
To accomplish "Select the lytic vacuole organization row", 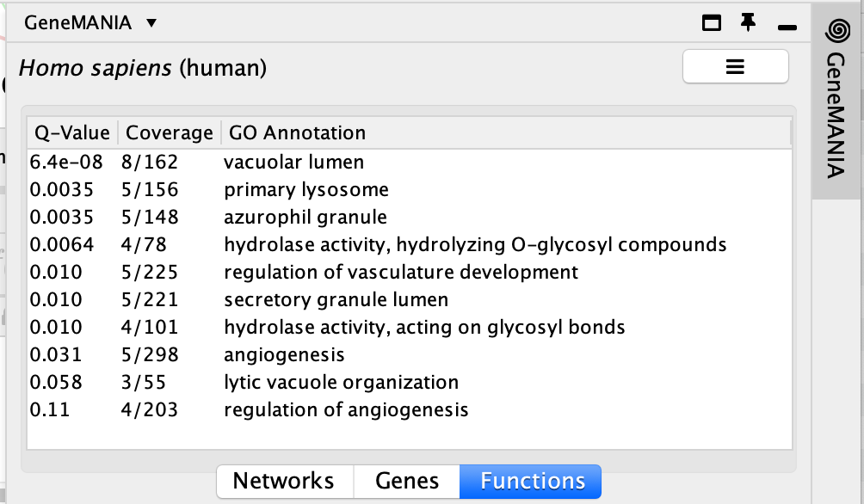I will coord(341,382).
